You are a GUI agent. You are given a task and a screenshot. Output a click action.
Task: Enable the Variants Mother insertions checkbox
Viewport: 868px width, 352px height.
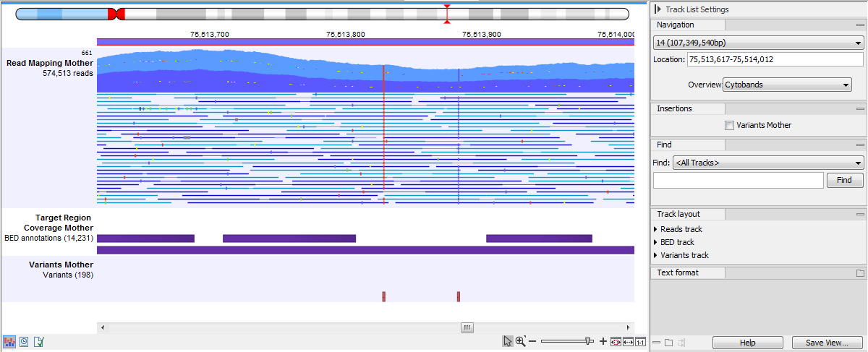click(729, 125)
